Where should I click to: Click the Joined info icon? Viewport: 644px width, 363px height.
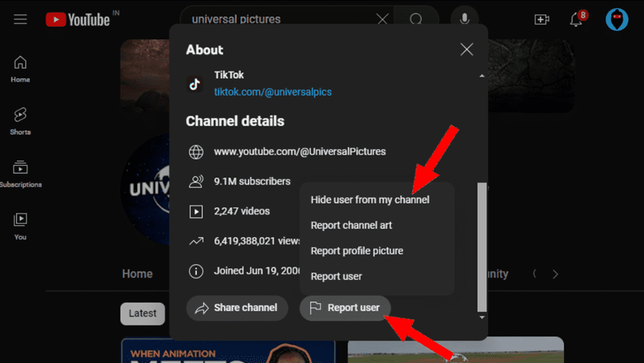pyautogui.click(x=196, y=271)
